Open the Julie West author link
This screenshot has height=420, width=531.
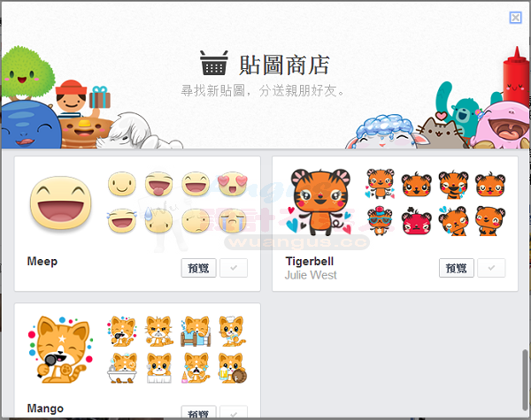point(311,275)
